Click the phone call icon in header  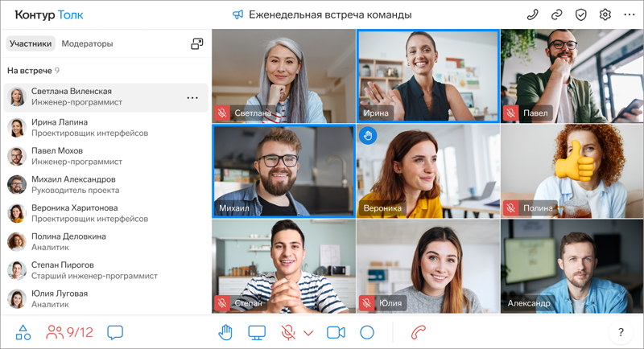tap(532, 14)
